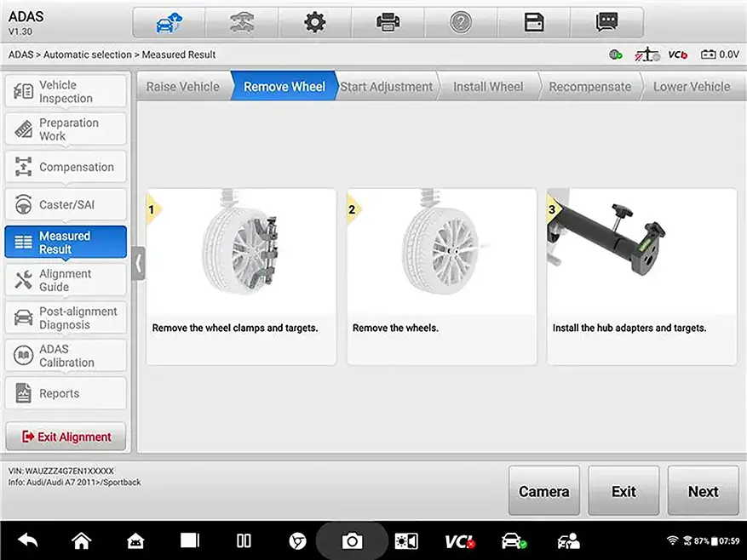Click Exit Alignment at the sidebar bottom
Screen dimensions: 747x560
[66, 436]
